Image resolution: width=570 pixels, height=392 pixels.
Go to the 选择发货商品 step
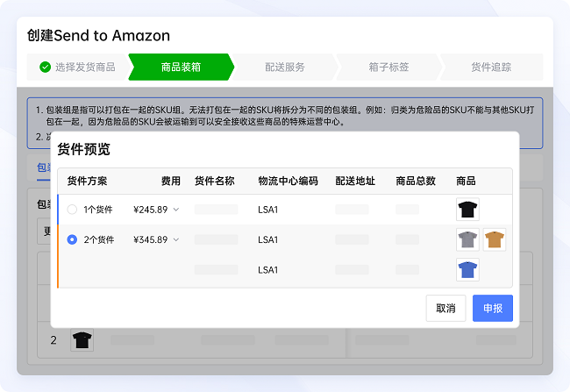click(x=77, y=67)
